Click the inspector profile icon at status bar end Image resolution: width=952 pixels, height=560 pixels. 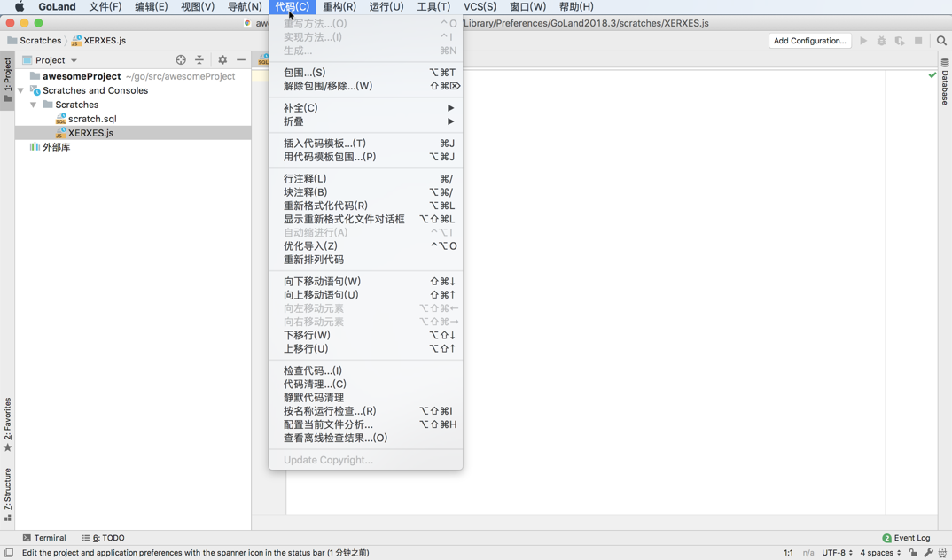(x=943, y=553)
